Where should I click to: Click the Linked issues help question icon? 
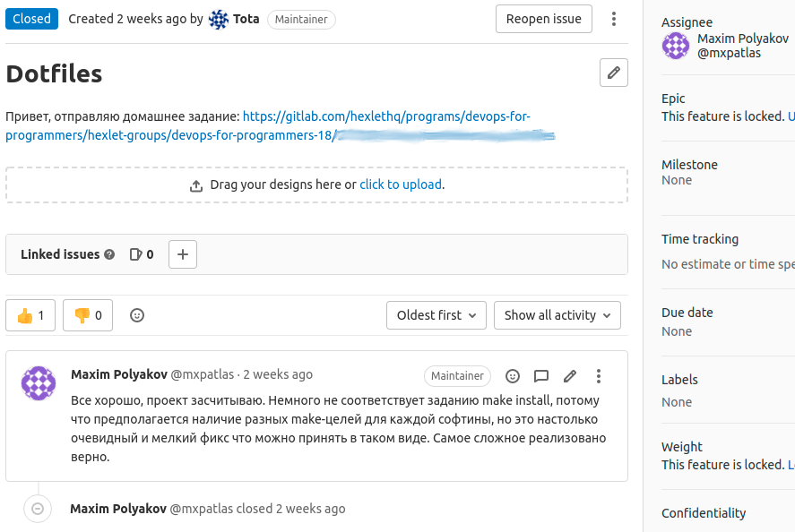pyautogui.click(x=109, y=254)
